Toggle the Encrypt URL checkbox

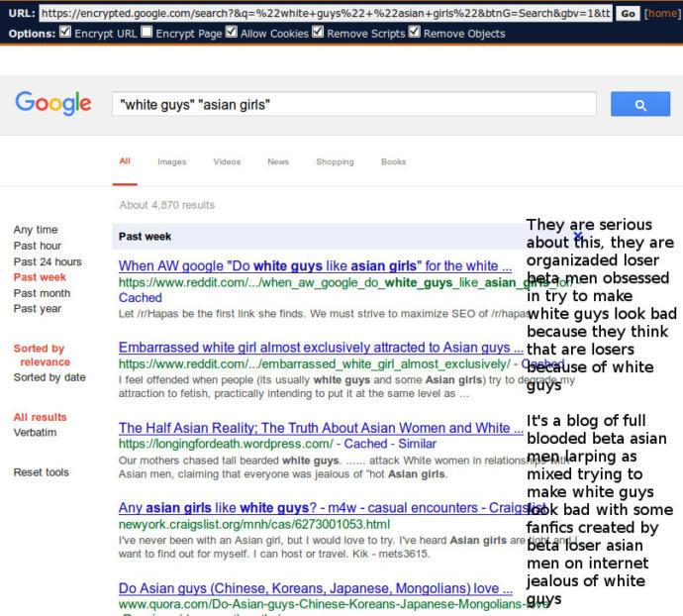click(x=65, y=32)
